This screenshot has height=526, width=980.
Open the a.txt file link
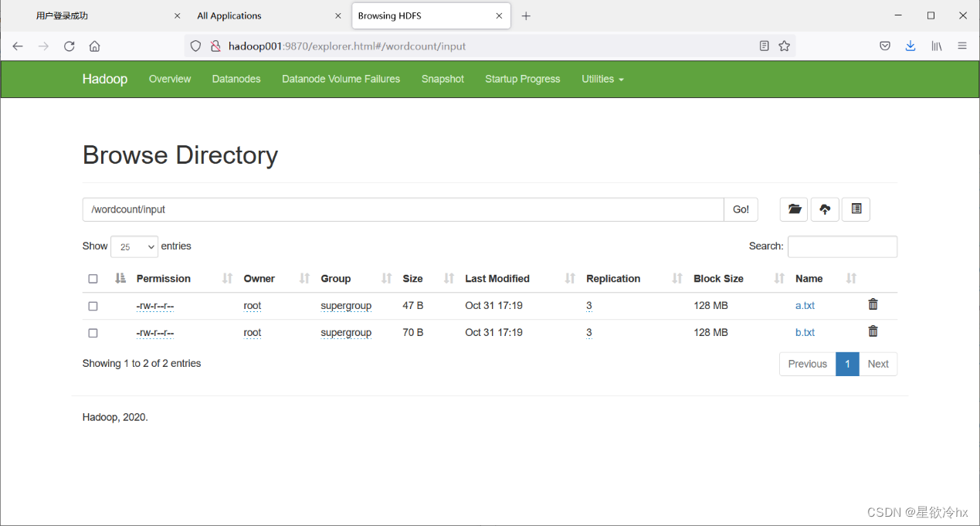(x=805, y=306)
